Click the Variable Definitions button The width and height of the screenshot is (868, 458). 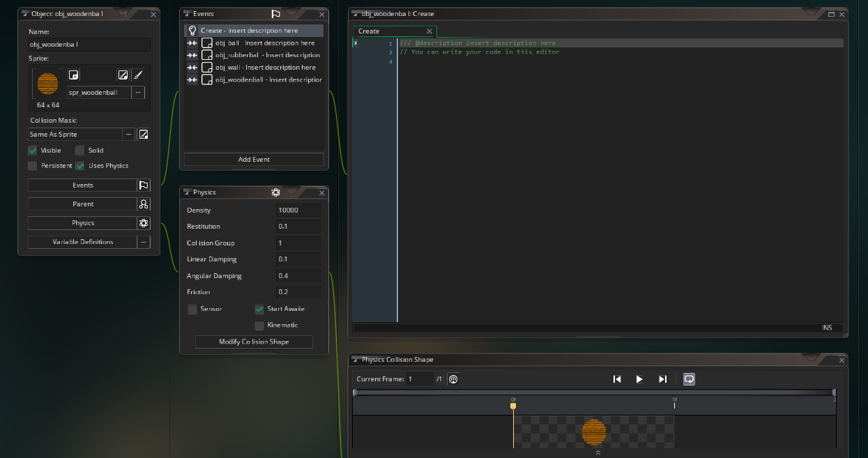pos(82,242)
